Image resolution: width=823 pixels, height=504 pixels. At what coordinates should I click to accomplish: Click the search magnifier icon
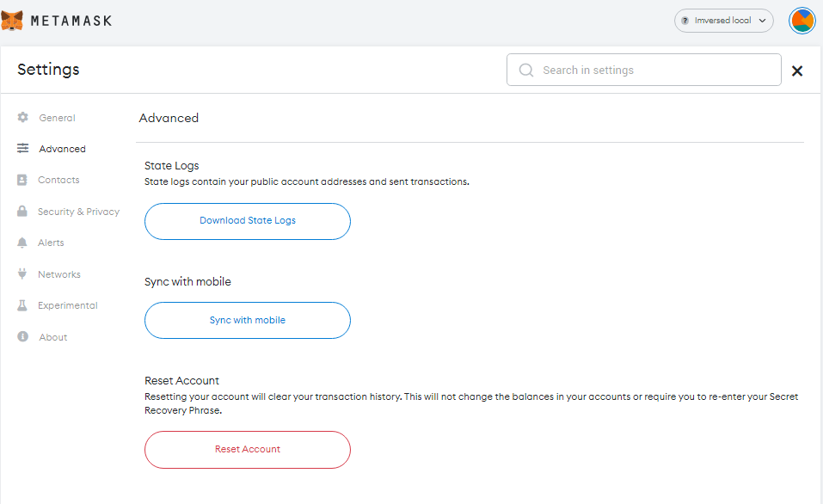click(x=526, y=70)
